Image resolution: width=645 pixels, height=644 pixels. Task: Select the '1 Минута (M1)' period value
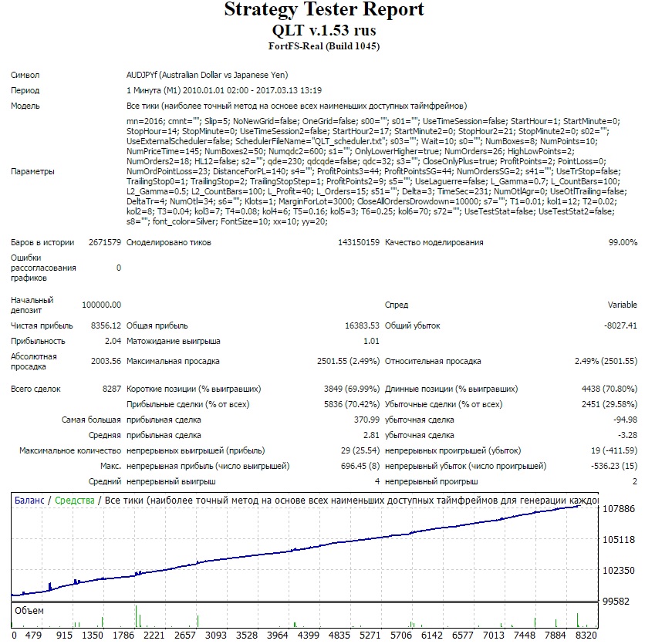click(x=153, y=90)
